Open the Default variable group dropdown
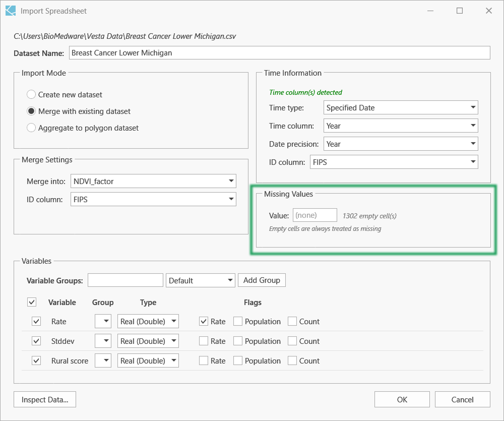The height and width of the screenshot is (421, 504). pyautogui.click(x=201, y=280)
